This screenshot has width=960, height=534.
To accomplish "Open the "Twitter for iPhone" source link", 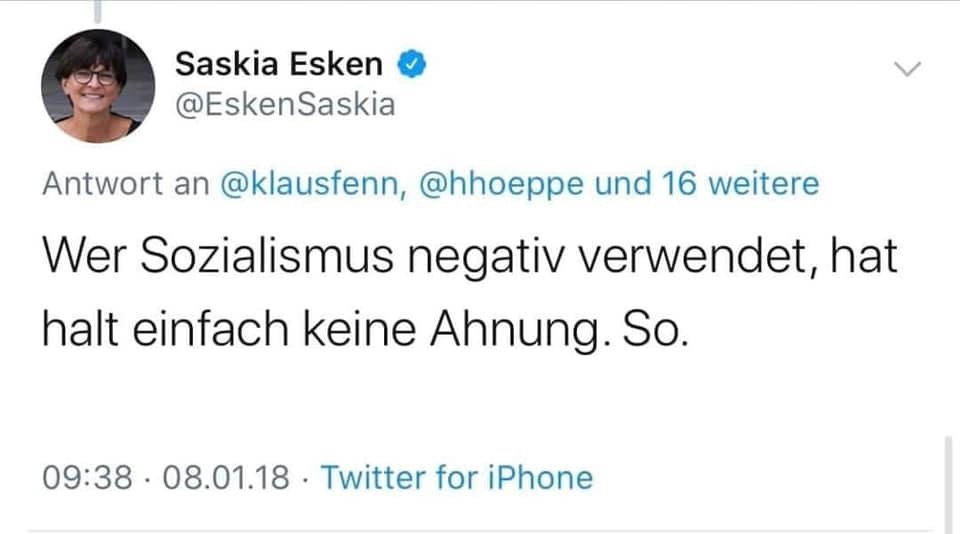I will [x=457, y=478].
